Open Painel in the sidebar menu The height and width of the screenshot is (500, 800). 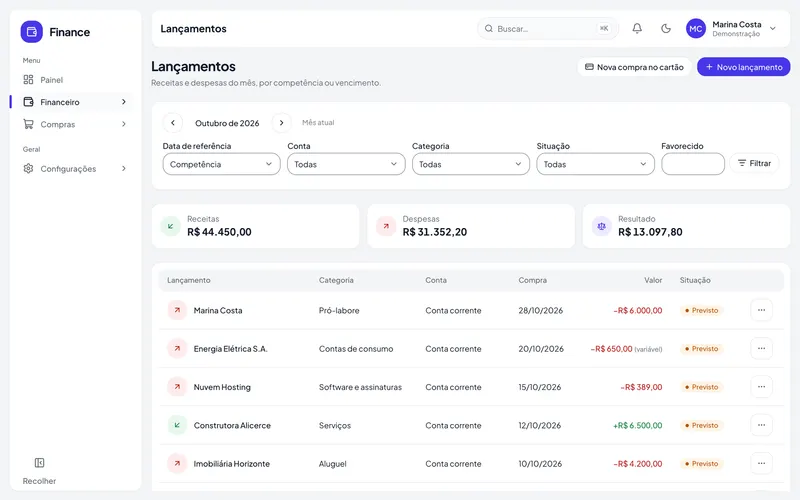pos(75,80)
